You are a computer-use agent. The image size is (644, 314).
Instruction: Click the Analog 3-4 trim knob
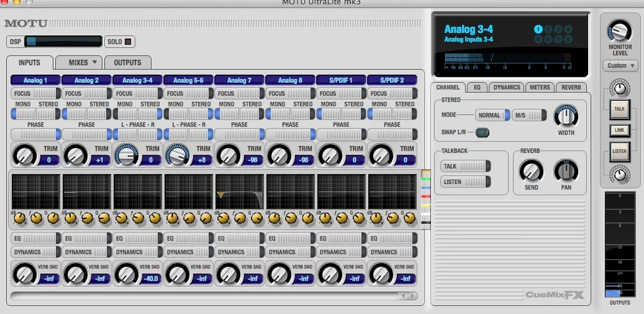(x=127, y=155)
